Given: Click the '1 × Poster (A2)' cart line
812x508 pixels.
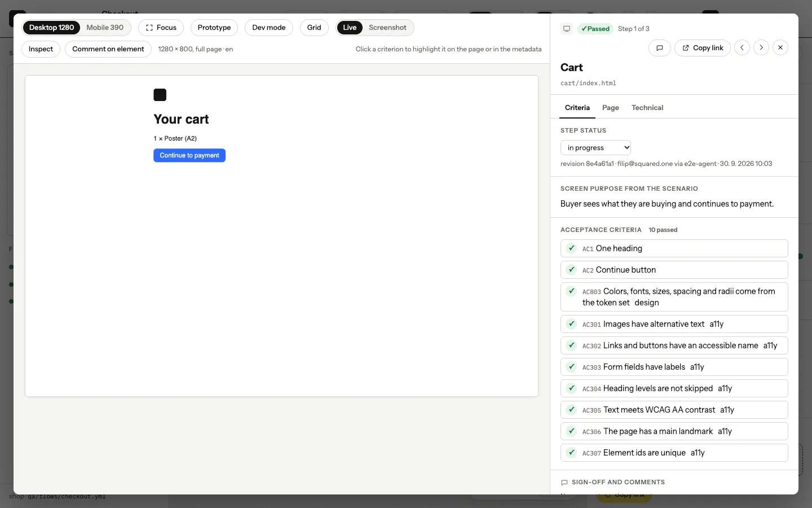Looking at the screenshot, I should point(175,138).
